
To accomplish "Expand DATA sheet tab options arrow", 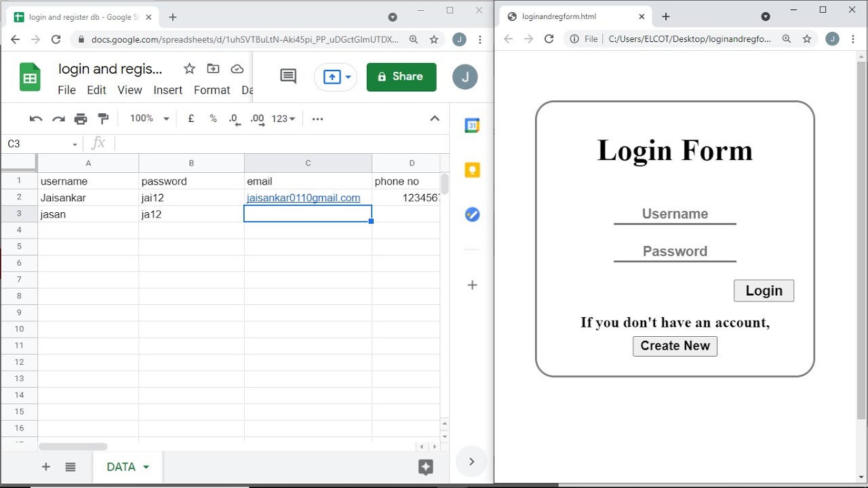I will pyautogui.click(x=146, y=467).
